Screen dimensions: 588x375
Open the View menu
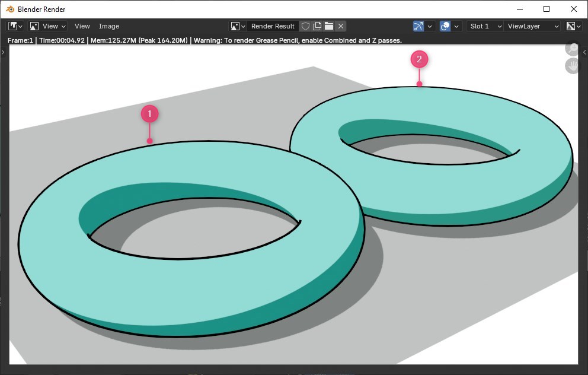(x=82, y=26)
